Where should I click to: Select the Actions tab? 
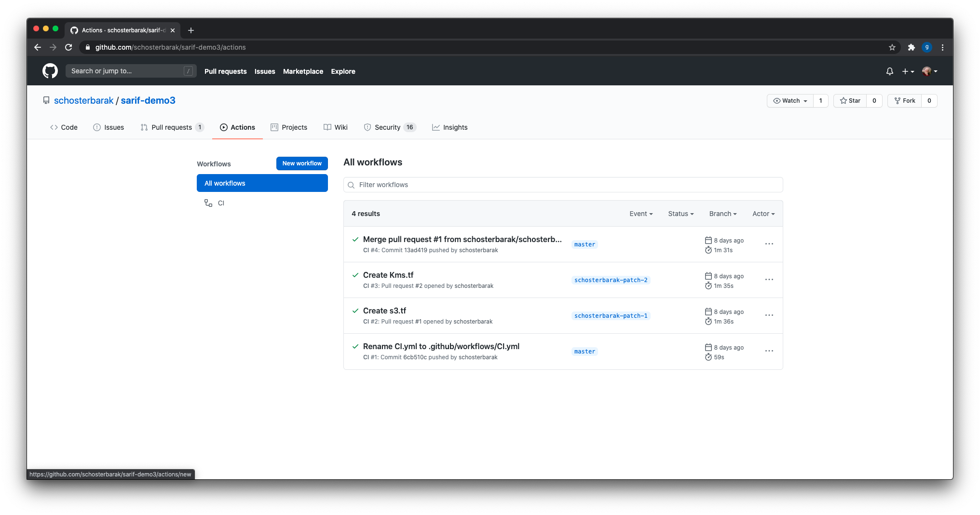coord(237,127)
